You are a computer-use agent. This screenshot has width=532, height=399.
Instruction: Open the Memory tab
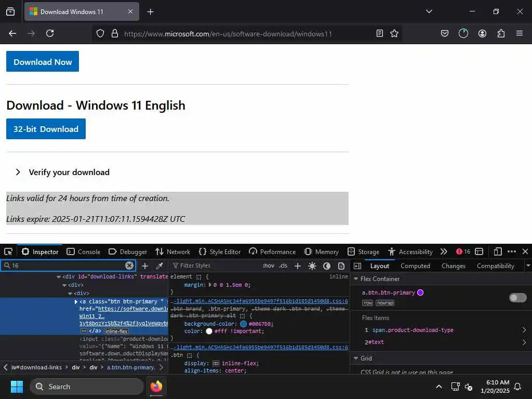click(x=321, y=252)
